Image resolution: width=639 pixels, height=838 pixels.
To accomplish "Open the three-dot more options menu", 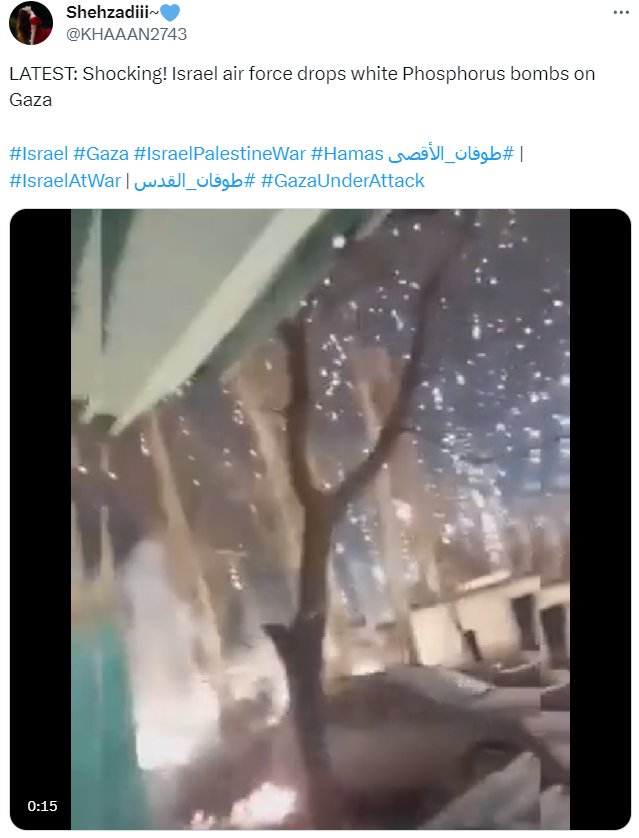I will point(620,13).
